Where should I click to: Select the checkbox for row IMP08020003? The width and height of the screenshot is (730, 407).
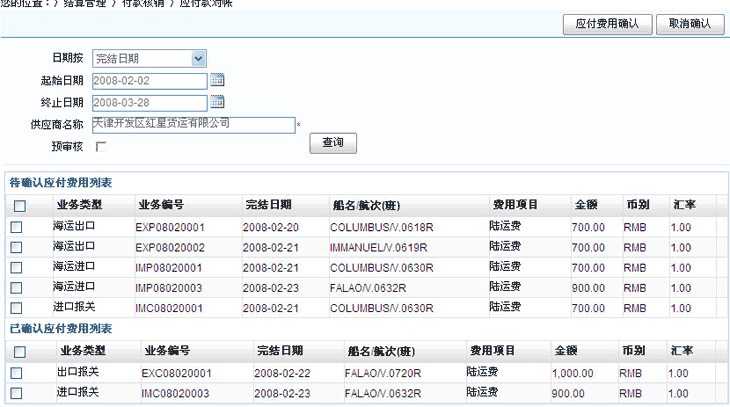[16, 288]
